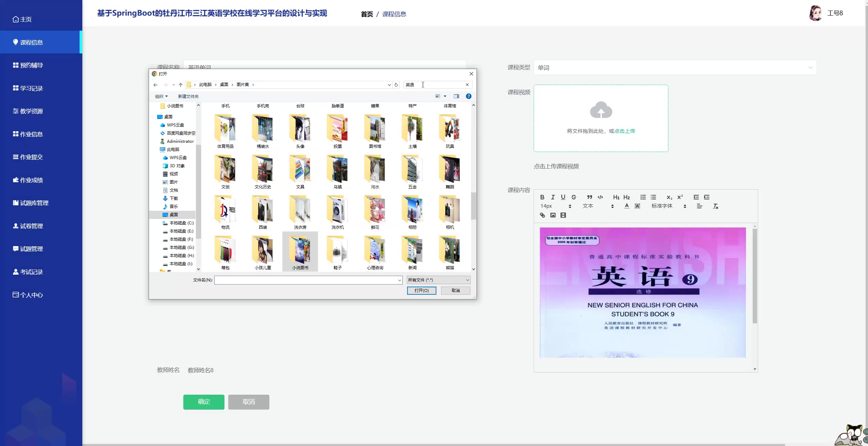The width and height of the screenshot is (868, 446).
Task: Toggle italic formatting in the editor
Action: pos(553,197)
